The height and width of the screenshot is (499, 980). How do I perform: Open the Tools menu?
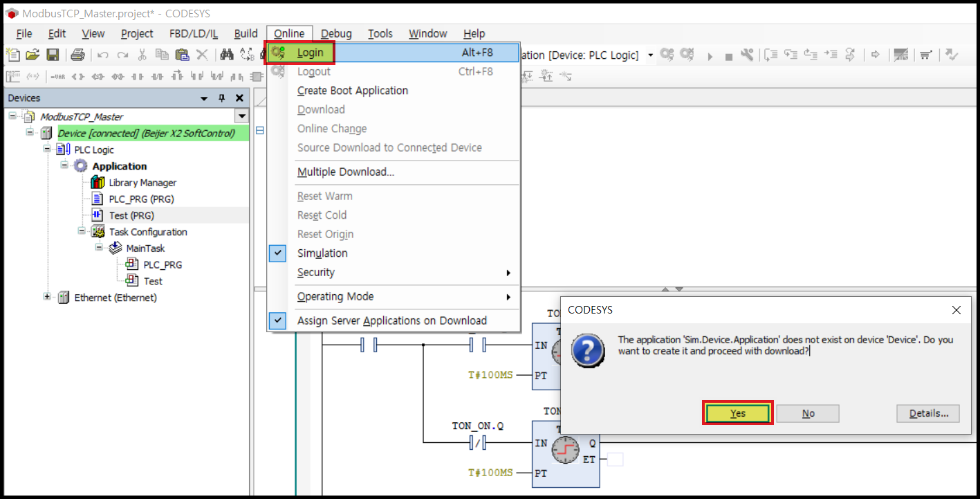pyautogui.click(x=380, y=33)
